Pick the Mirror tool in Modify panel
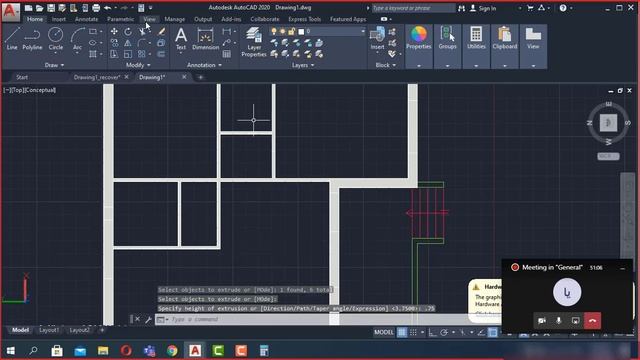 128,43
